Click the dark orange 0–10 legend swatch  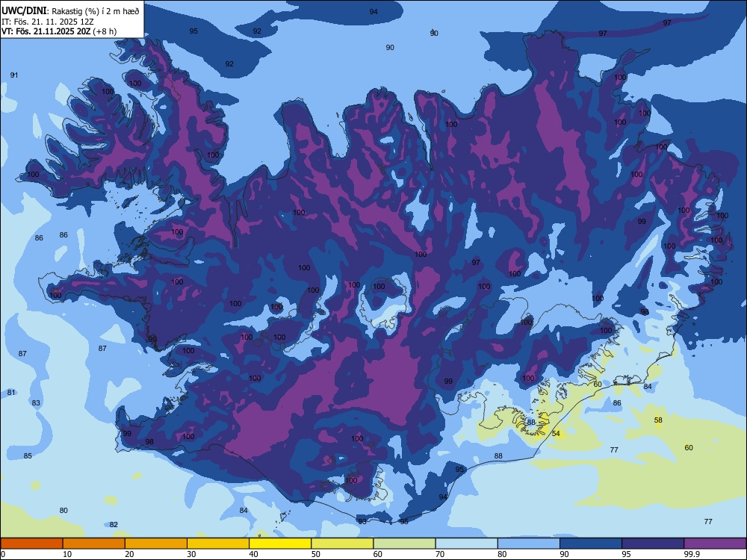[31, 544]
